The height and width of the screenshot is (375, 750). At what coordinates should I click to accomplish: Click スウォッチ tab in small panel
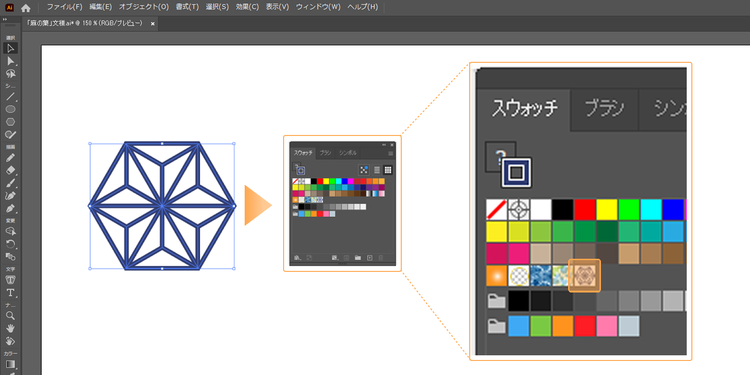[303, 153]
